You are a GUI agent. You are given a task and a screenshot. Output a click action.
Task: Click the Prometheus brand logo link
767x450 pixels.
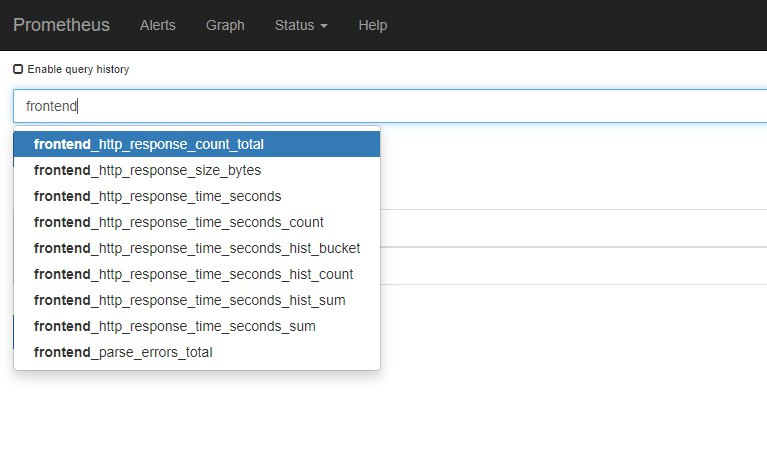pyautogui.click(x=61, y=25)
